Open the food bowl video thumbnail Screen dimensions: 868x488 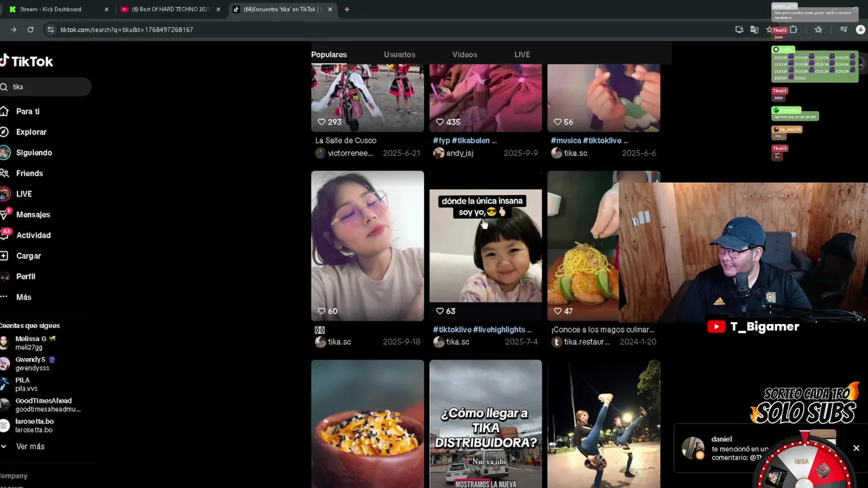coord(368,424)
